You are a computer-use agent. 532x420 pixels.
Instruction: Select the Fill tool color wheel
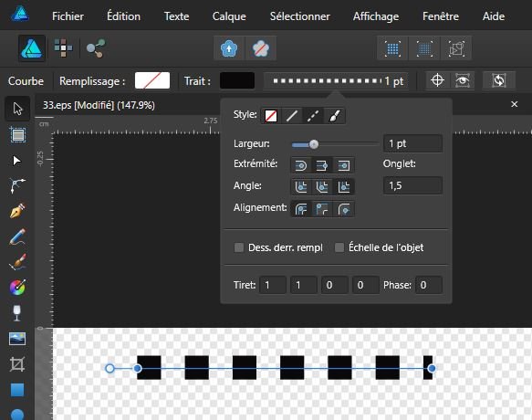[x=17, y=288]
